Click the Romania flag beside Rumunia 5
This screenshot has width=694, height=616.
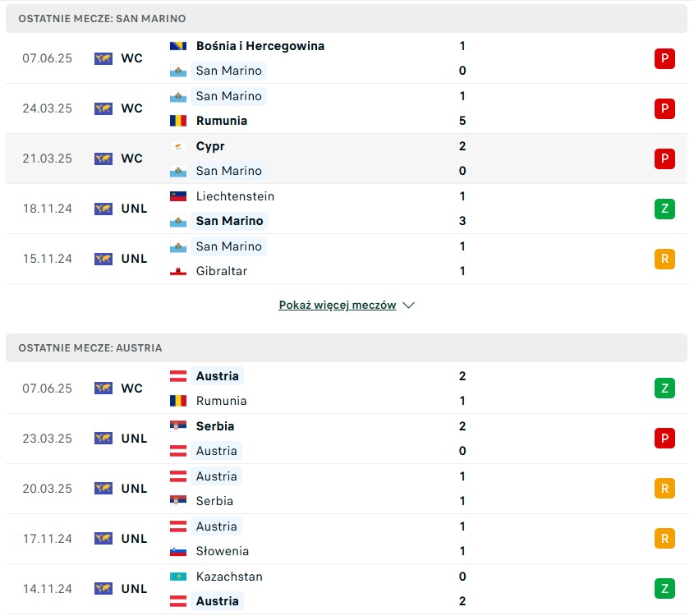click(x=178, y=121)
